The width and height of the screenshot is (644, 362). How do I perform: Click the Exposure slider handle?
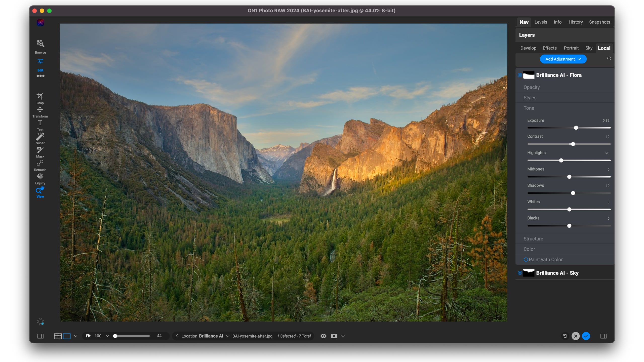[x=576, y=128]
